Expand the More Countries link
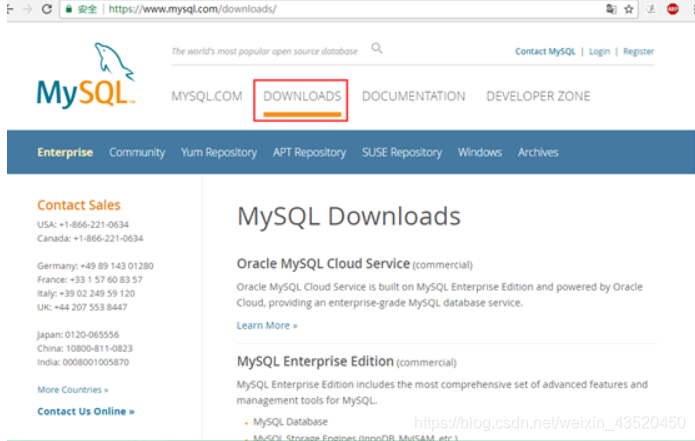Viewport: 695px width, 441px height. coord(72,389)
